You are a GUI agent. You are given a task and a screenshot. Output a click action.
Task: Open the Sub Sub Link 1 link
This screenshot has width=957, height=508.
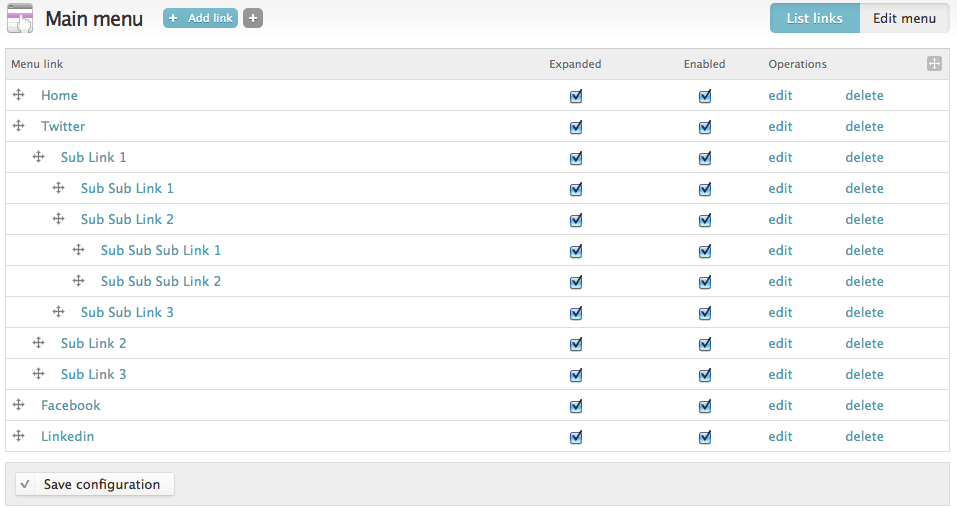click(x=127, y=189)
